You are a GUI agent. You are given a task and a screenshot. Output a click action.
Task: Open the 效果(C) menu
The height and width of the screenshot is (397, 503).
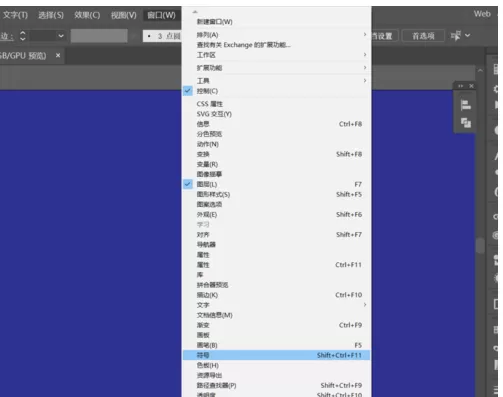pyautogui.click(x=87, y=15)
